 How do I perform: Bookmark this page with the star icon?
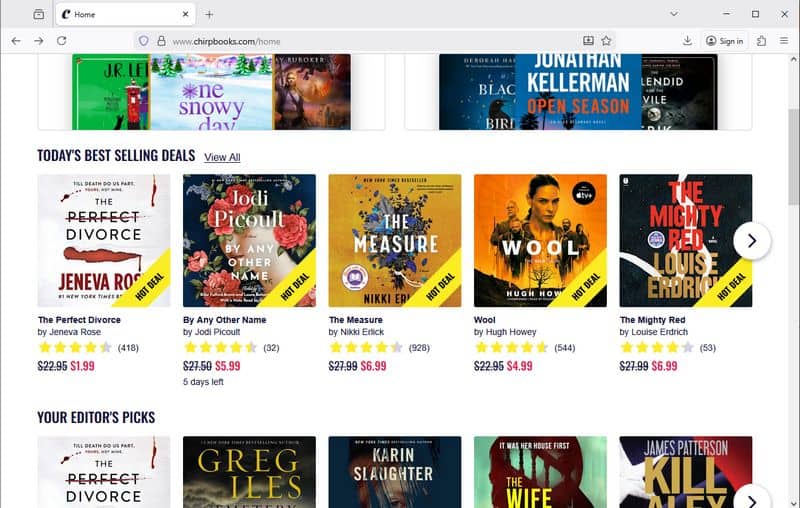point(606,41)
